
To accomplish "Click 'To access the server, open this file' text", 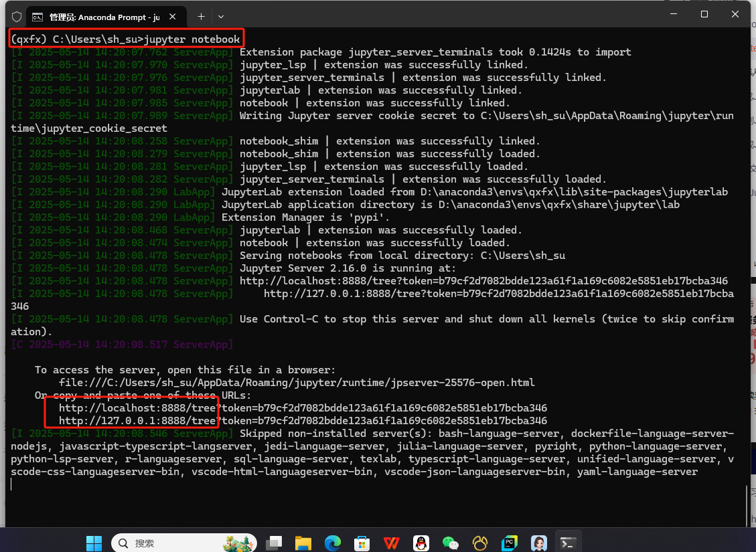I will click(185, 370).
